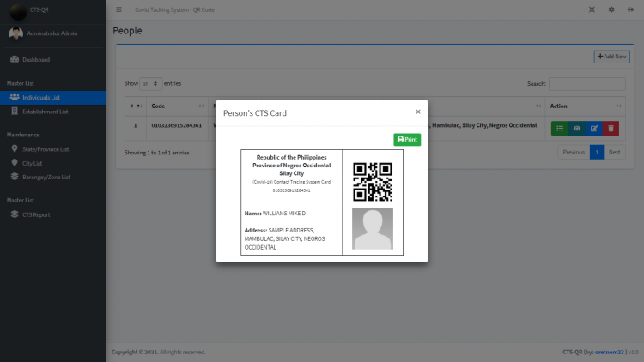The height and width of the screenshot is (362, 644).
Task: Click the City List map pin icon
Action: [15, 162]
